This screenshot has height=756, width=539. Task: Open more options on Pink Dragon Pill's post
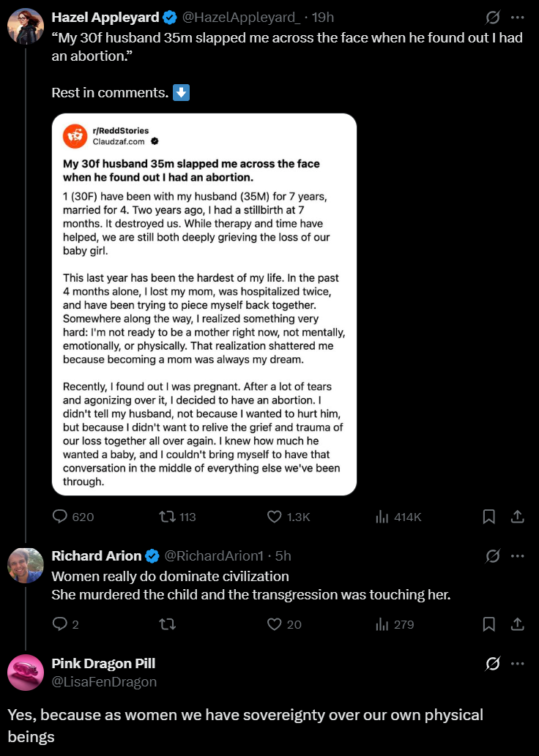518,664
